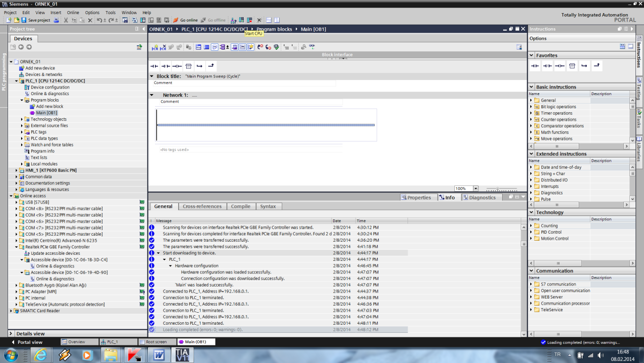This screenshot has height=363, width=644.
Task: Click the Print icon in the main toolbar
Action: click(x=56, y=20)
